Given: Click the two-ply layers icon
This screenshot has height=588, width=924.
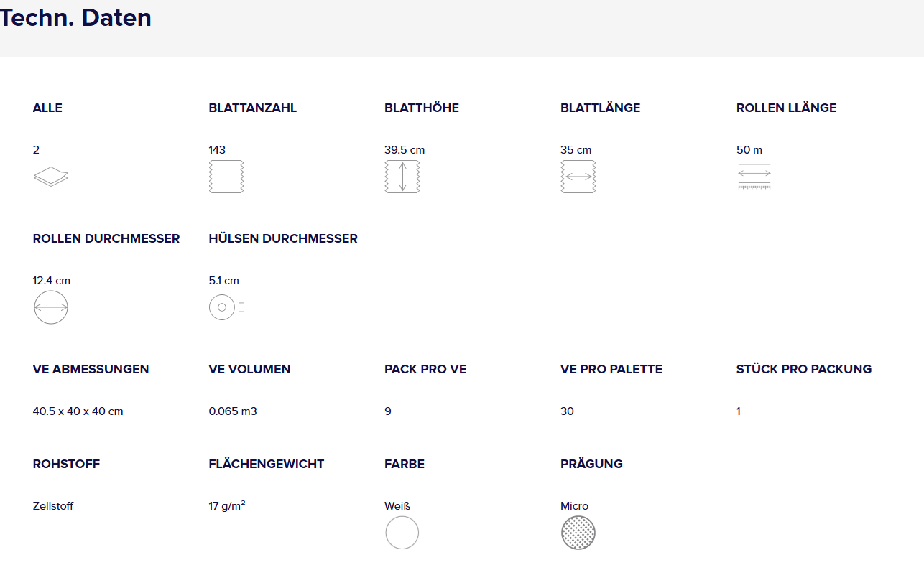Looking at the screenshot, I should [50, 177].
